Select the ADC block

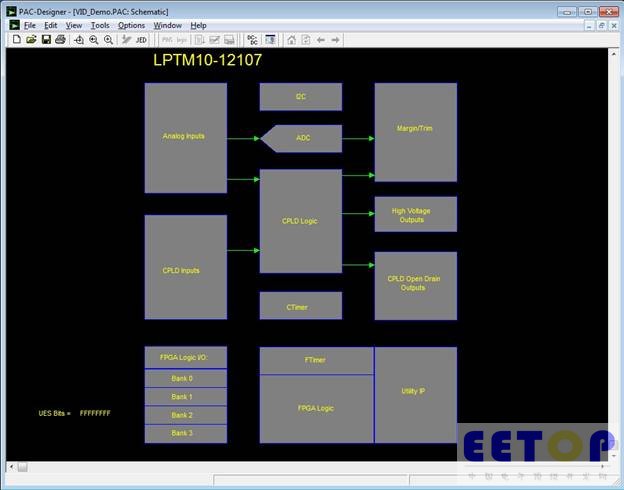pos(301,139)
